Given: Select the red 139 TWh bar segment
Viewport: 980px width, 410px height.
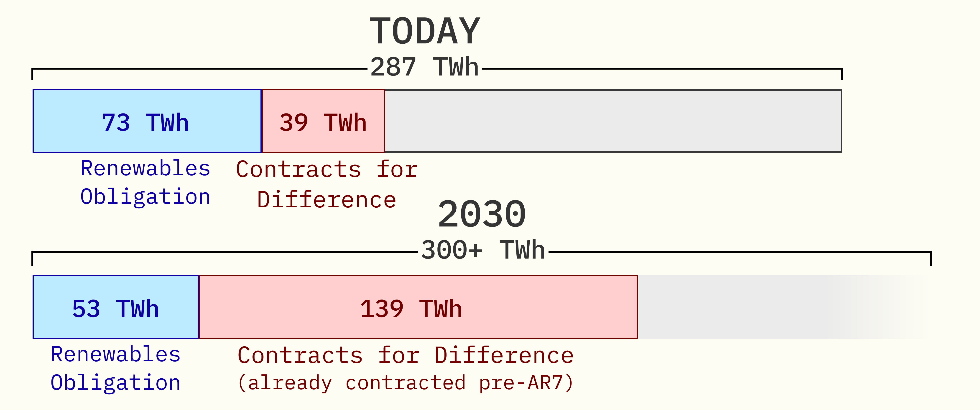Looking at the screenshot, I should tap(418, 307).
